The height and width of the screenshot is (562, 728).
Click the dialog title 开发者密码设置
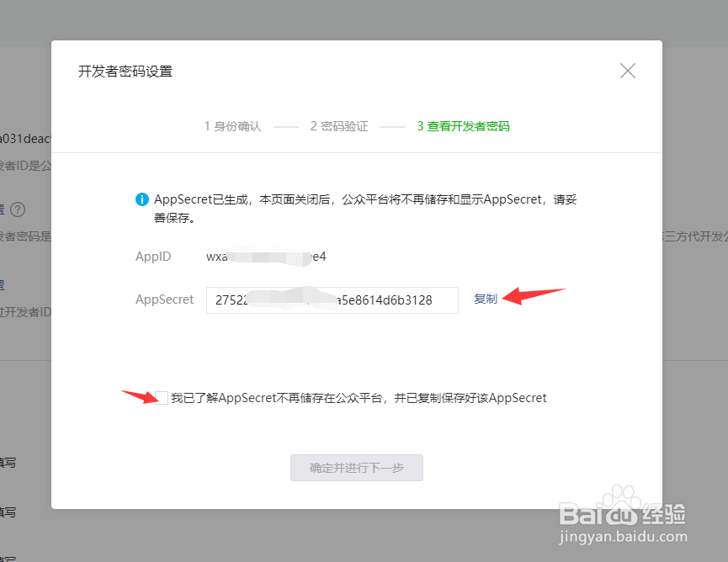pos(124,72)
